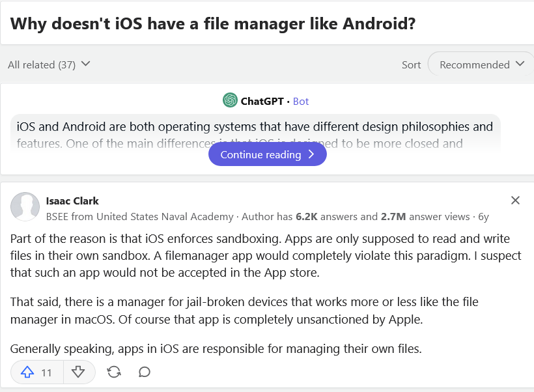Downvote Isaac Clark's answer

click(78, 372)
